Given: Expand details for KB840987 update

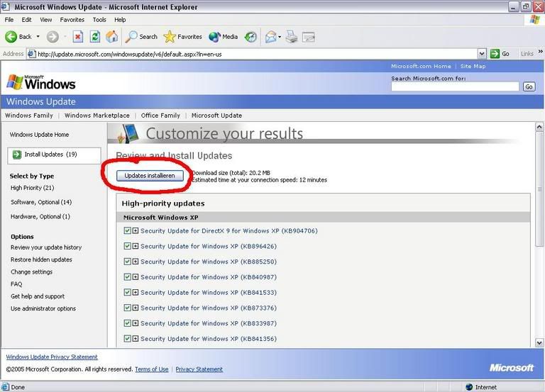Looking at the screenshot, I should click(x=136, y=276).
